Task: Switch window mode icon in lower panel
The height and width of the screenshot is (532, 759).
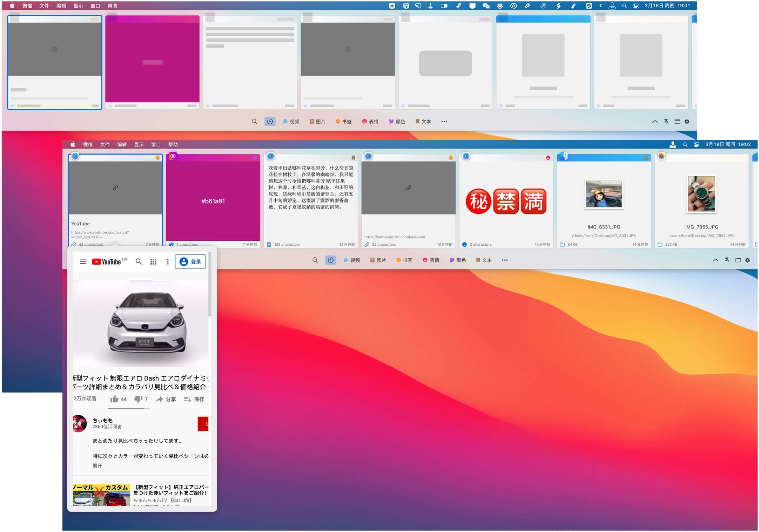Action: pos(738,260)
